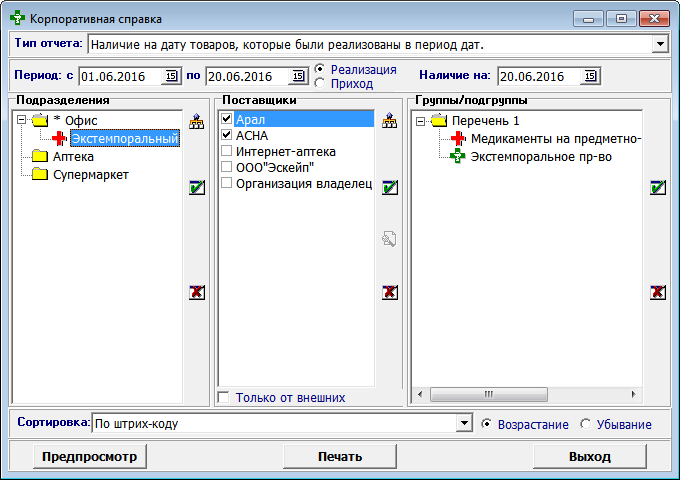The width and height of the screenshot is (680, 480).
Task: Choose Убывание sort order
Action: (585, 424)
